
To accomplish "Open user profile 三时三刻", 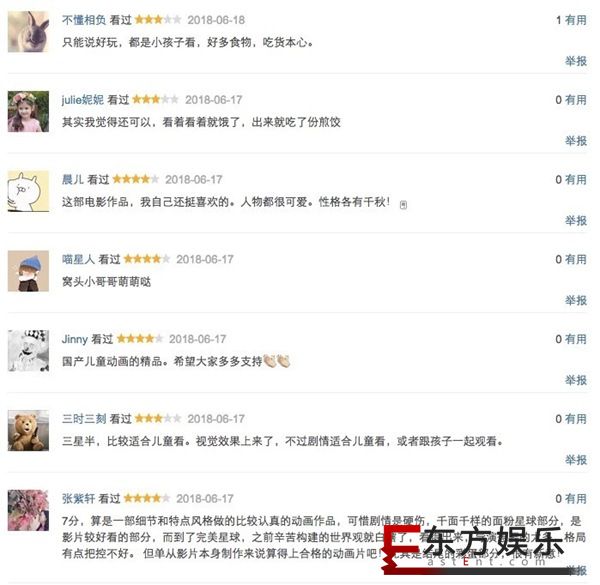I will 84,419.
